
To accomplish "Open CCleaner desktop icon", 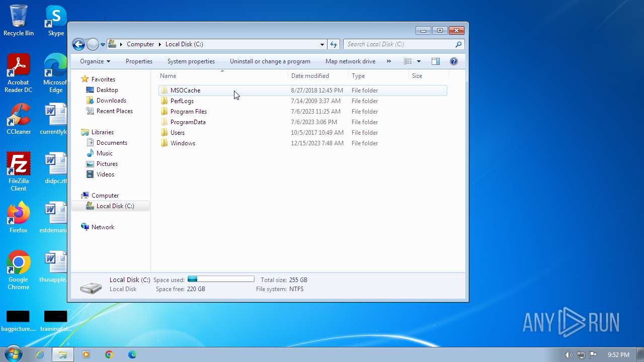I will [x=19, y=119].
